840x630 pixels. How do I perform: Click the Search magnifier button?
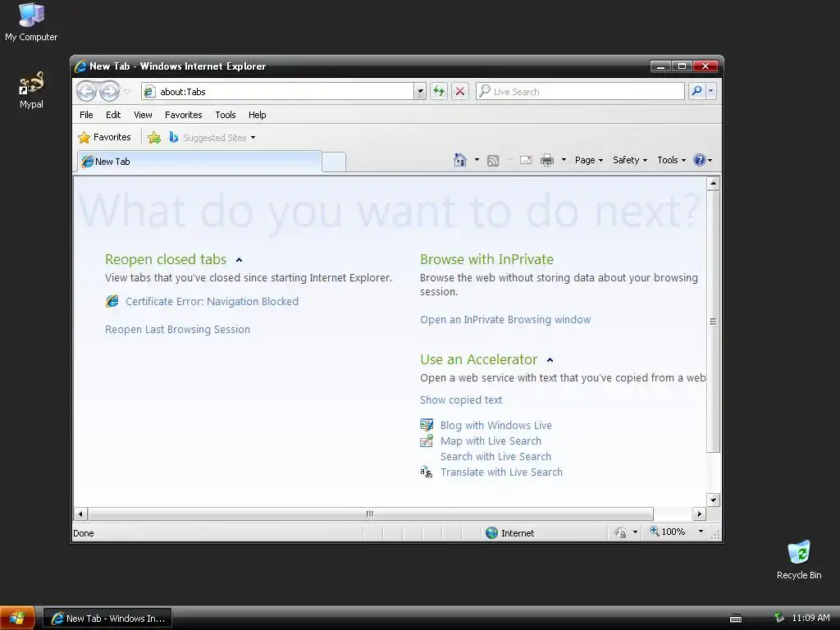point(697,91)
